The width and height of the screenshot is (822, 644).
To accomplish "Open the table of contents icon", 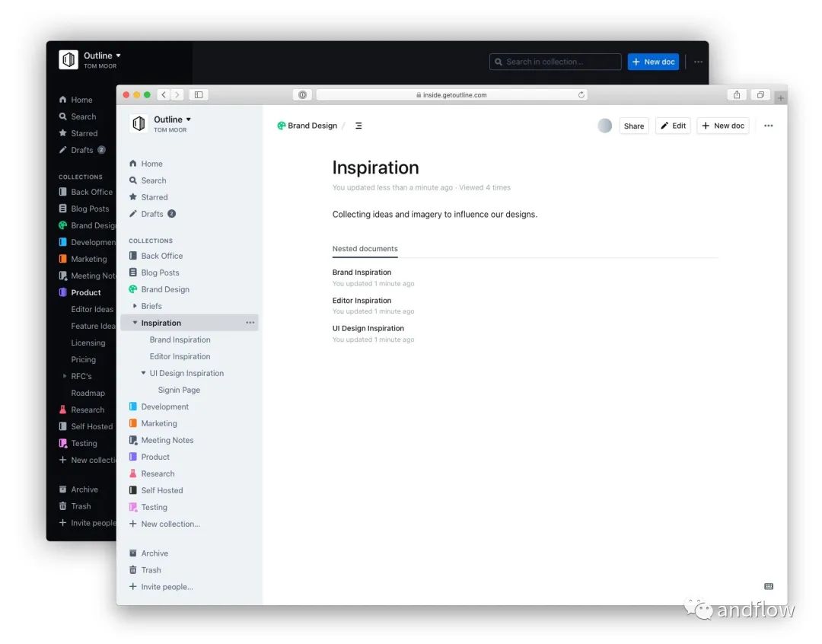I will pyautogui.click(x=358, y=126).
